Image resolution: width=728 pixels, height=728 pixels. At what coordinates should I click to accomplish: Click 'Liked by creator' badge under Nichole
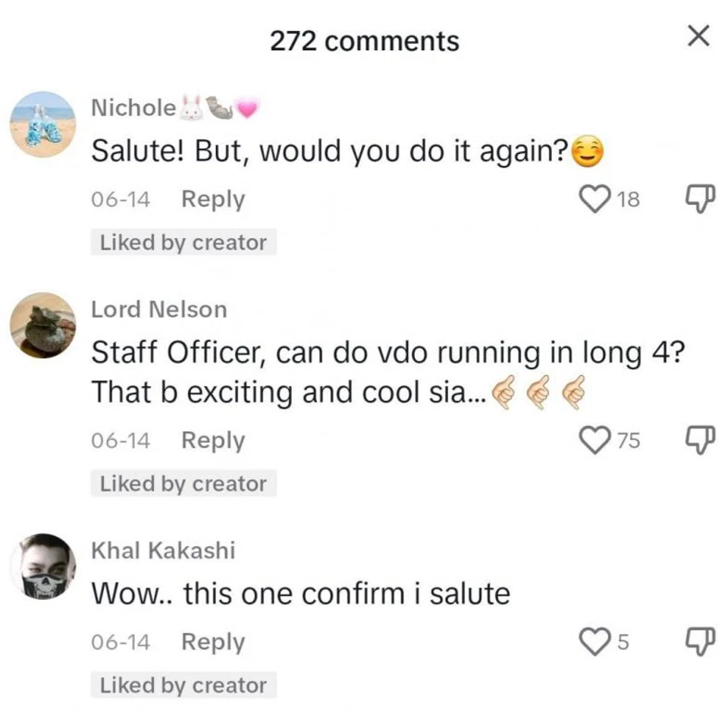pos(184,243)
